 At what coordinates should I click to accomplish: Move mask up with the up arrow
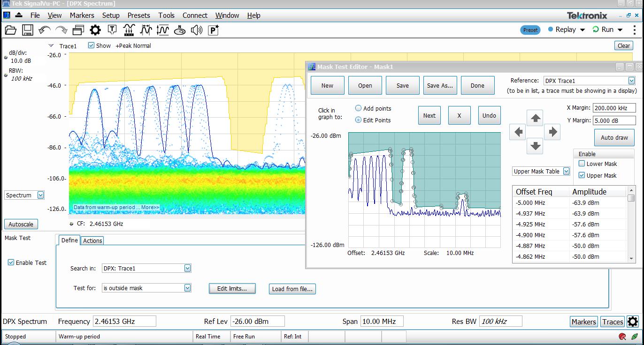pos(535,118)
